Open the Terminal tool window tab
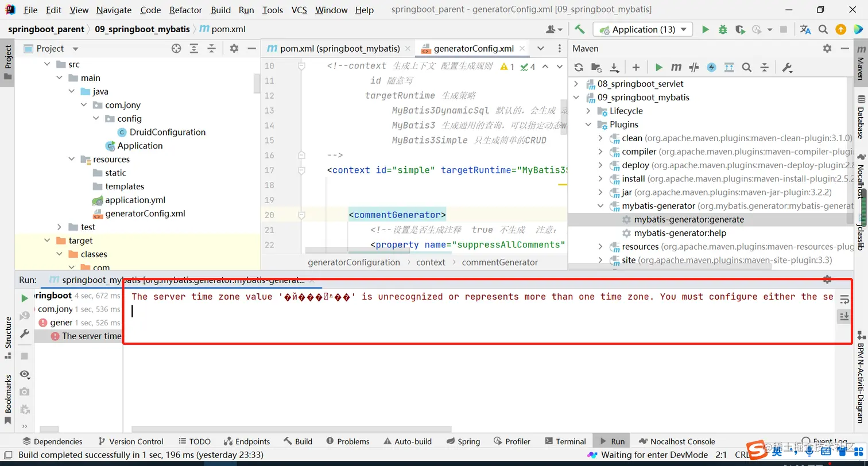The height and width of the screenshot is (466, 868). coord(565,441)
